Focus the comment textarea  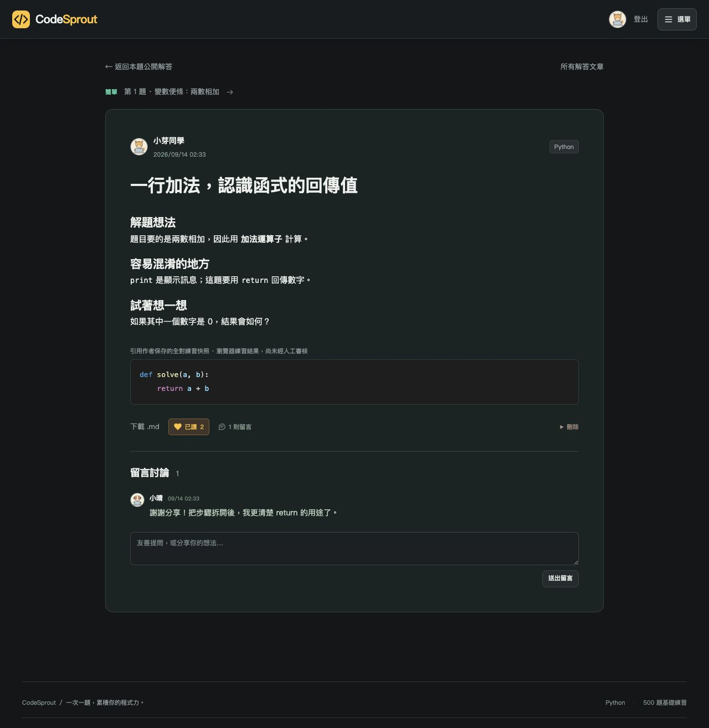354,549
